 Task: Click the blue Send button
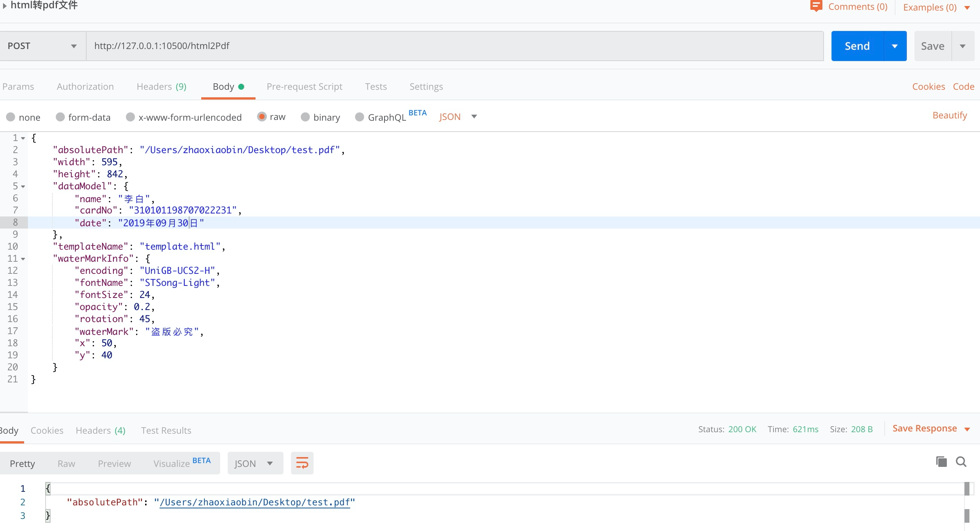857,46
